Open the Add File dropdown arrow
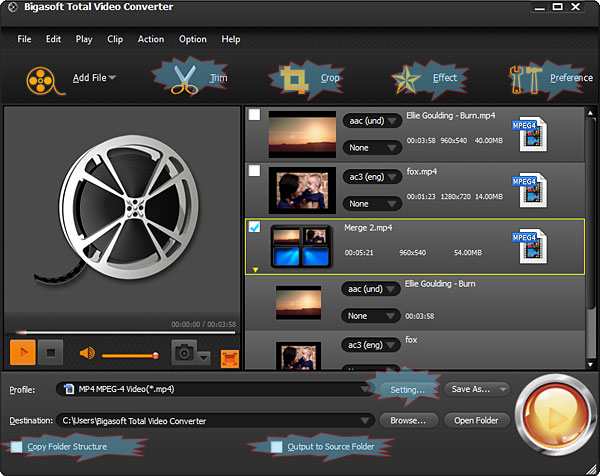The height and width of the screenshot is (476, 600). click(112, 78)
